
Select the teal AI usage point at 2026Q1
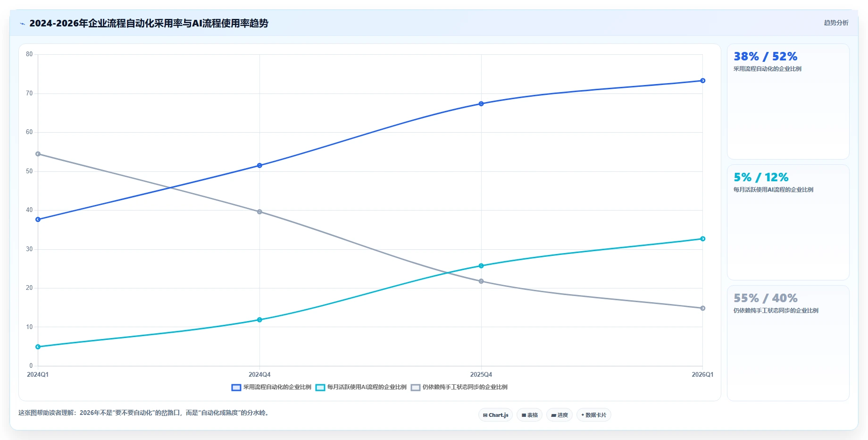pos(702,239)
